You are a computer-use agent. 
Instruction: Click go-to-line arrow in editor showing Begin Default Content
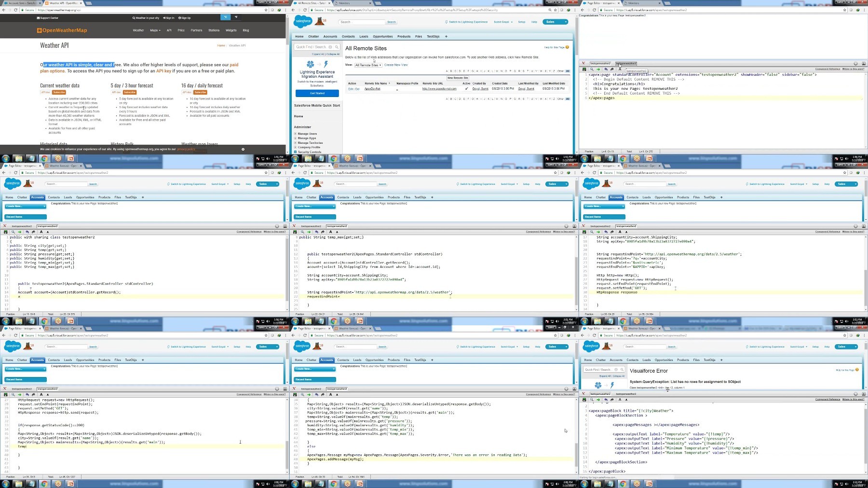pos(598,70)
